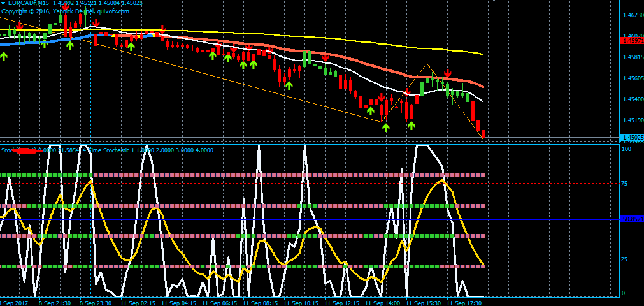644x306 pixels.
Task: Click the 1.45400 price scale value
Action: point(633,99)
